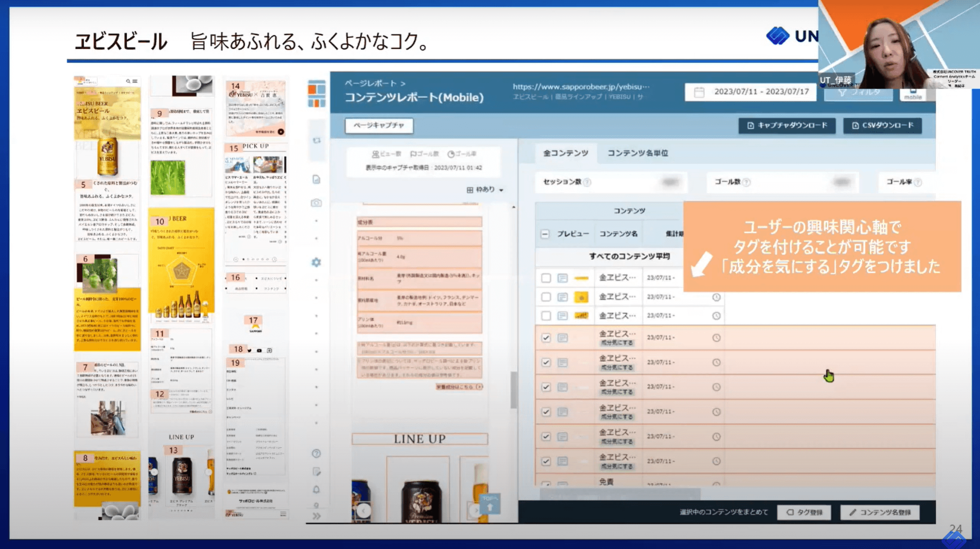
Task: Check the box in yellow square thumbnail row
Action: 546,297
